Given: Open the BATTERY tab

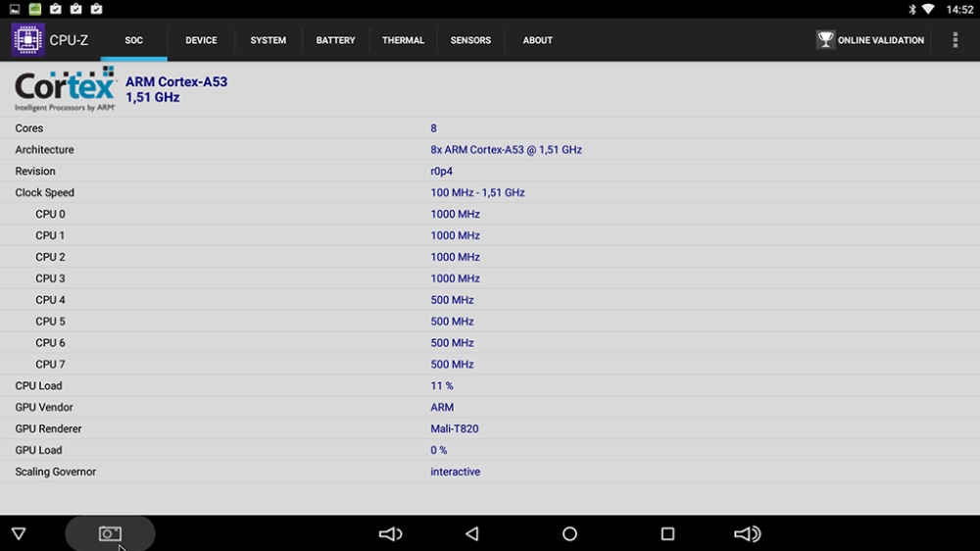Looking at the screenshot, I should coord(335,40).
